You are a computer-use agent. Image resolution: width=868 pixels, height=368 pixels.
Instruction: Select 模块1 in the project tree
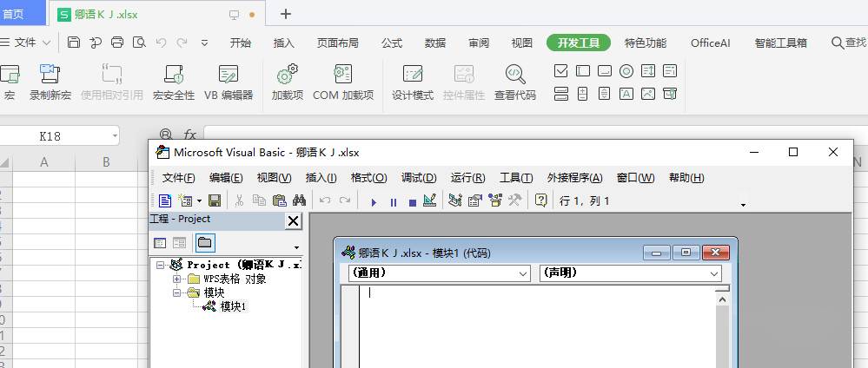point(233,306)
